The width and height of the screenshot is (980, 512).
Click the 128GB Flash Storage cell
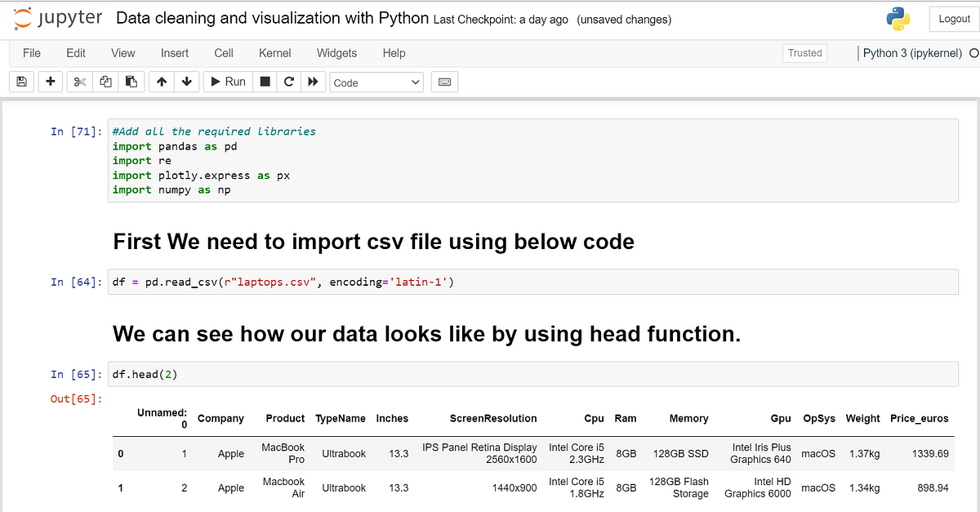pos(679,488)
